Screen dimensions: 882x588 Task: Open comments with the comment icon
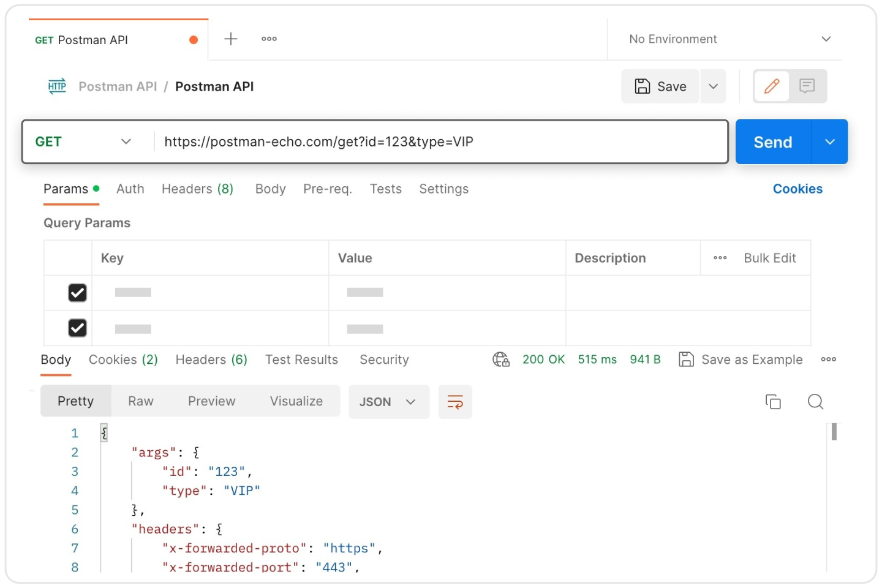(807, 86)
